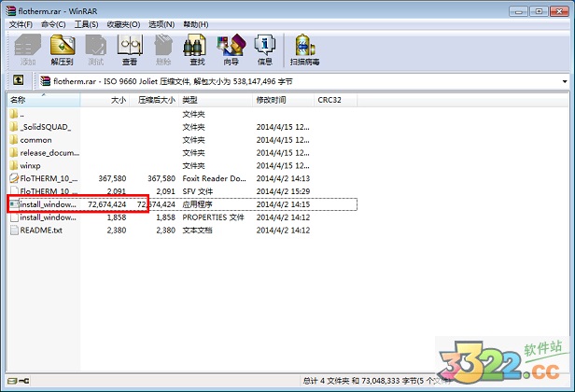Click the parent folder '..' icon

pos(14,114)
